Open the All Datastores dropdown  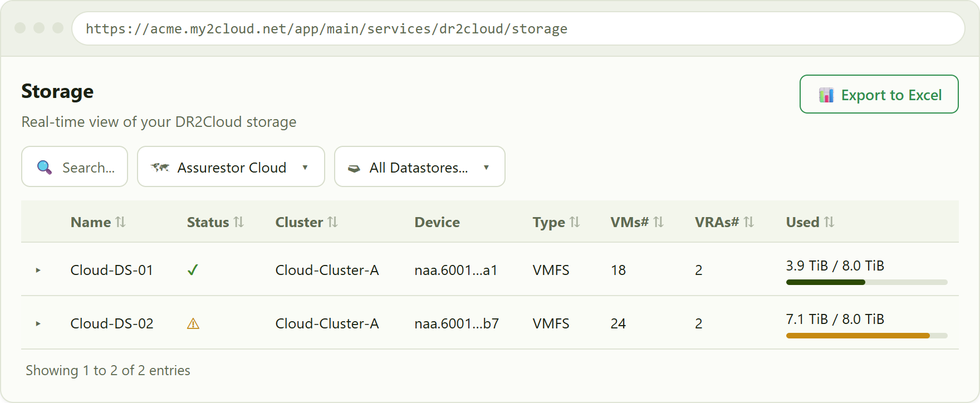[x=420, y=166]
